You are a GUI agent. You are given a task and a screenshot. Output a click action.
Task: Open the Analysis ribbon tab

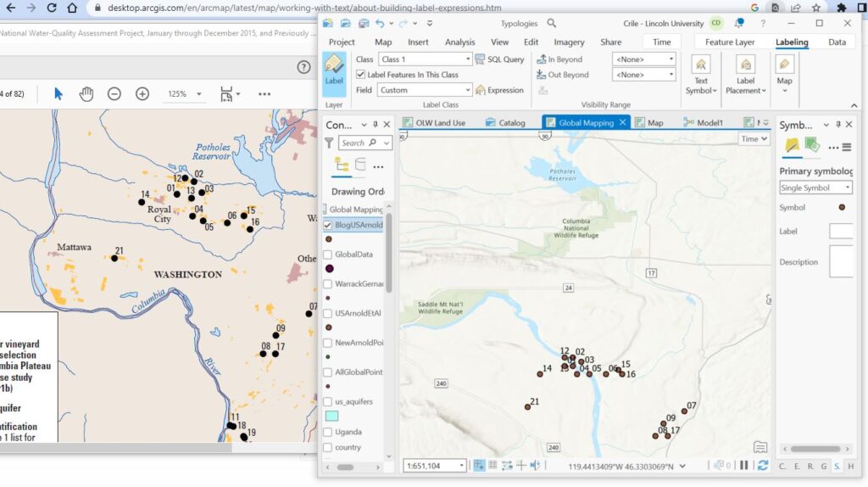pyautogui.click(x=459, y=42)
